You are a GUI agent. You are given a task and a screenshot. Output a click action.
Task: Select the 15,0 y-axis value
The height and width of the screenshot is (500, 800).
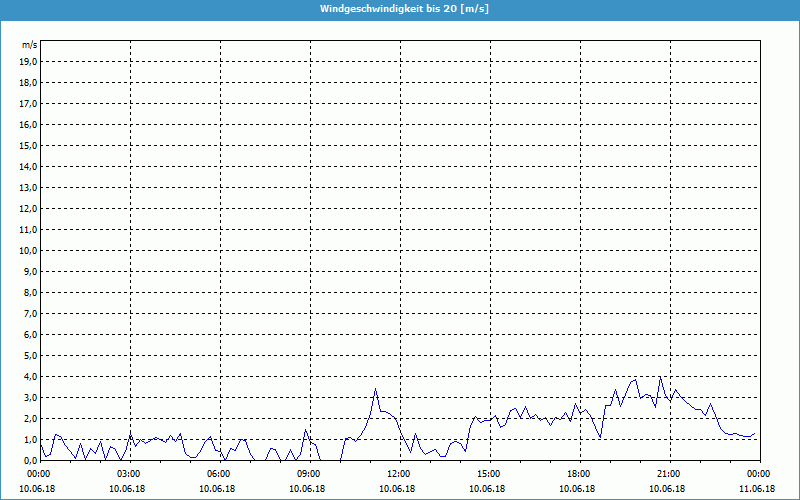[x=29, y=145]
